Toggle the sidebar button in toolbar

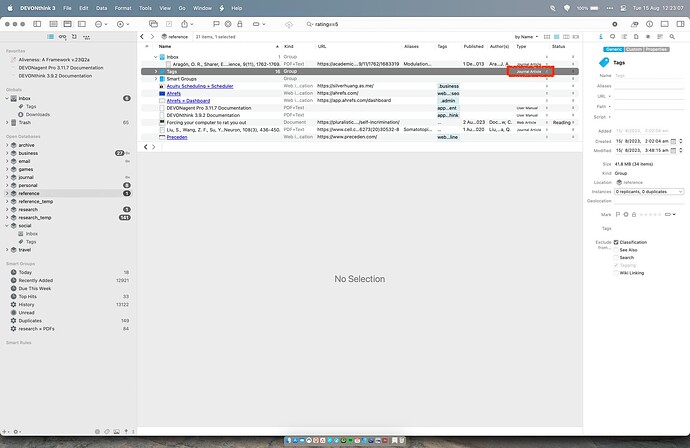37,24
